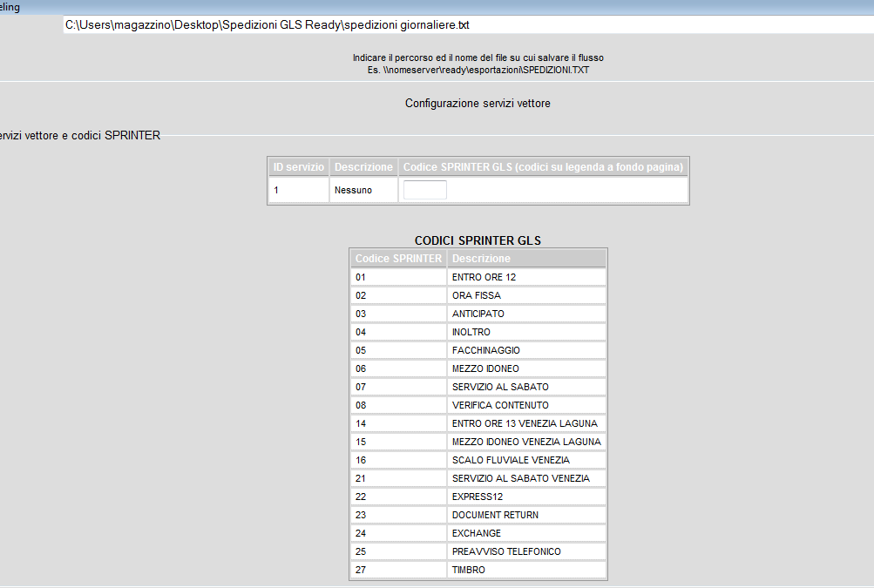
Task: Select the 'MEZZO IDONEO' code 06 description
Action: point(526,369)
